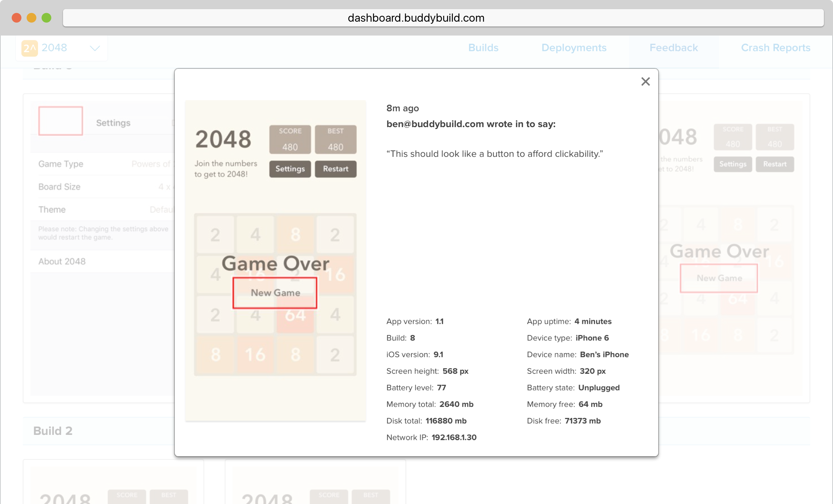
Task: Open the right background Game Over card
Action: [x=734, y=248]
